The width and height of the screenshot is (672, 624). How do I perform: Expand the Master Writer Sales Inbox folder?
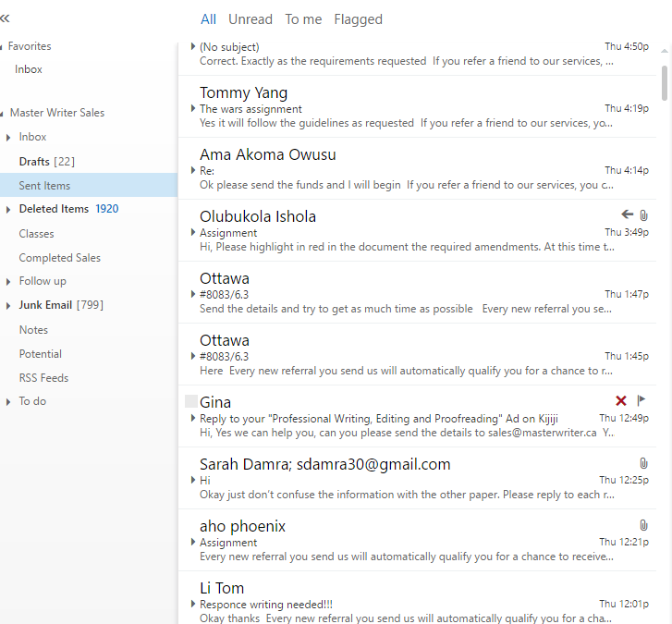click(x=8, y=138)
